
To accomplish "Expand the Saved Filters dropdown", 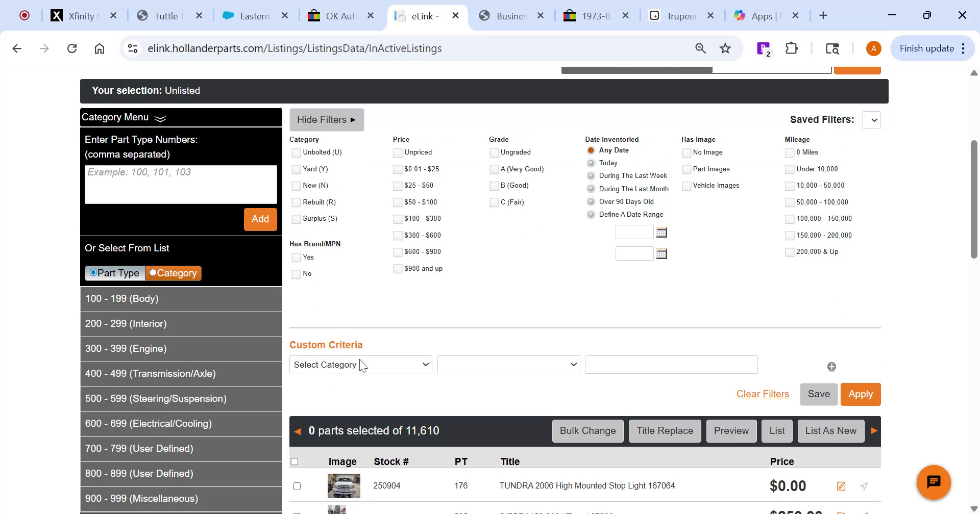I will tap(873, 120).
